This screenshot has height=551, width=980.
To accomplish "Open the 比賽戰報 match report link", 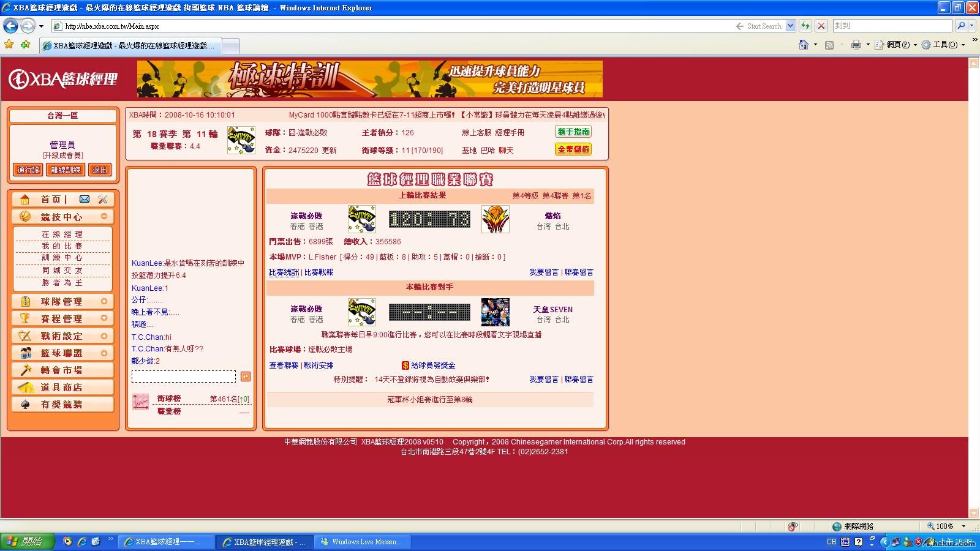I will pos(318,272).
